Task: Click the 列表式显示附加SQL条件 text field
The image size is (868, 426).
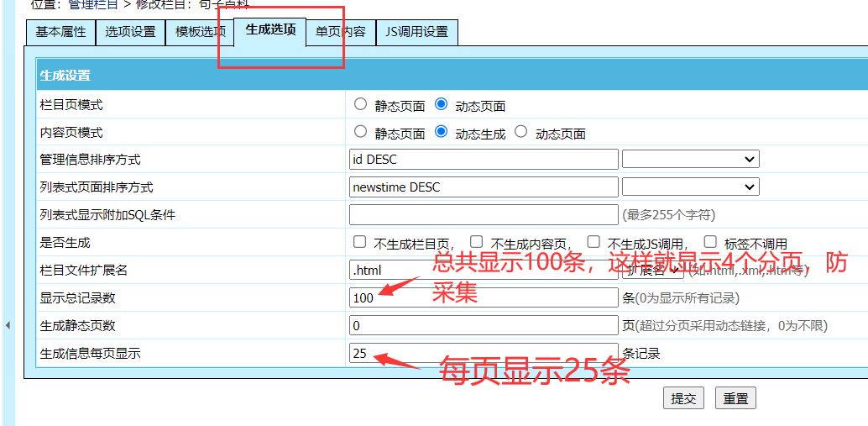Action: click(484, 214)
